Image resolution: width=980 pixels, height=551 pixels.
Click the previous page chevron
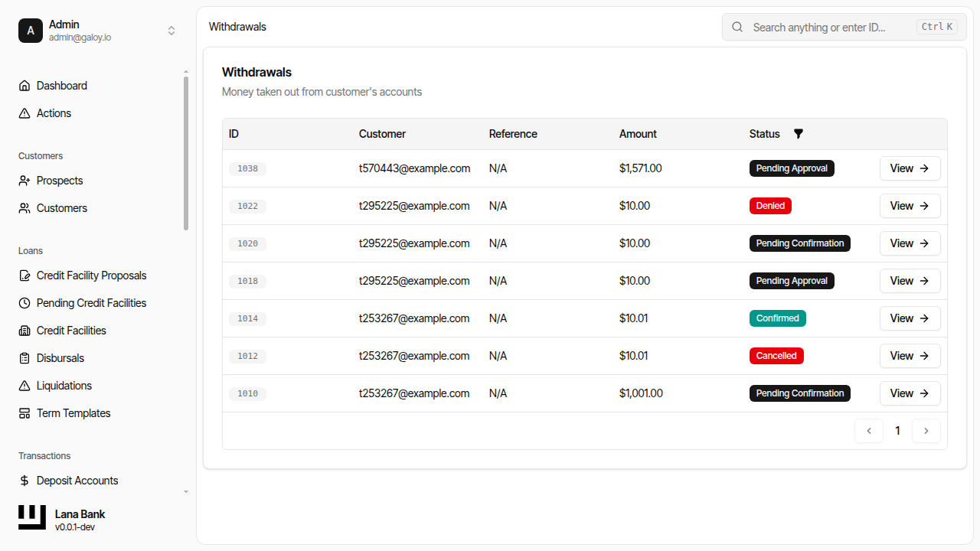click(x=868, y=431)
